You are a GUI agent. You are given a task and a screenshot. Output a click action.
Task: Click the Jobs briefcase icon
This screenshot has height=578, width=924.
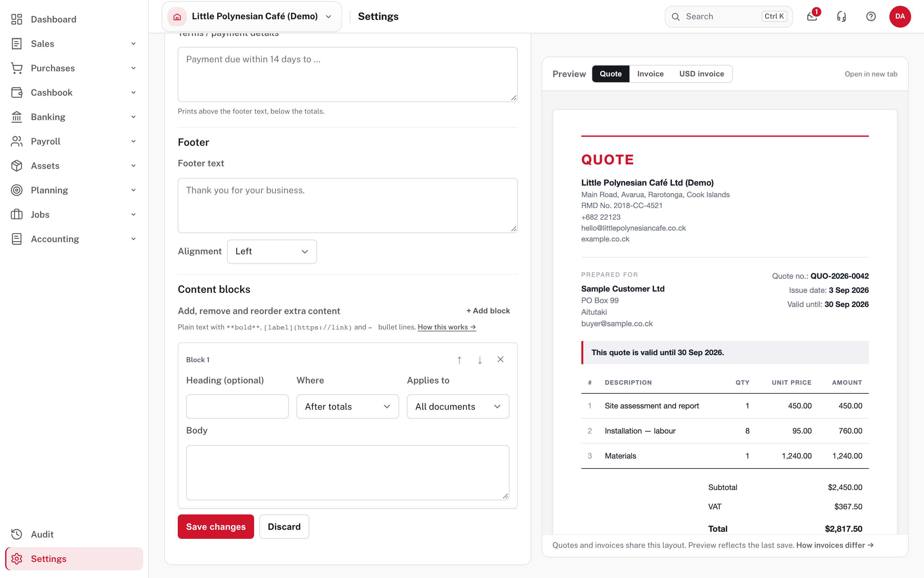point(16,215)
